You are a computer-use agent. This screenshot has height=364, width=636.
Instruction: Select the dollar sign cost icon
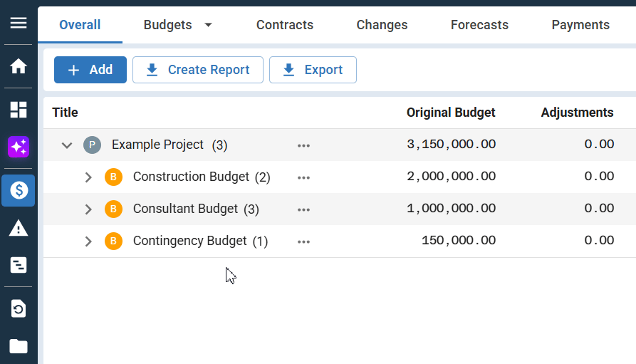[19, 190]
